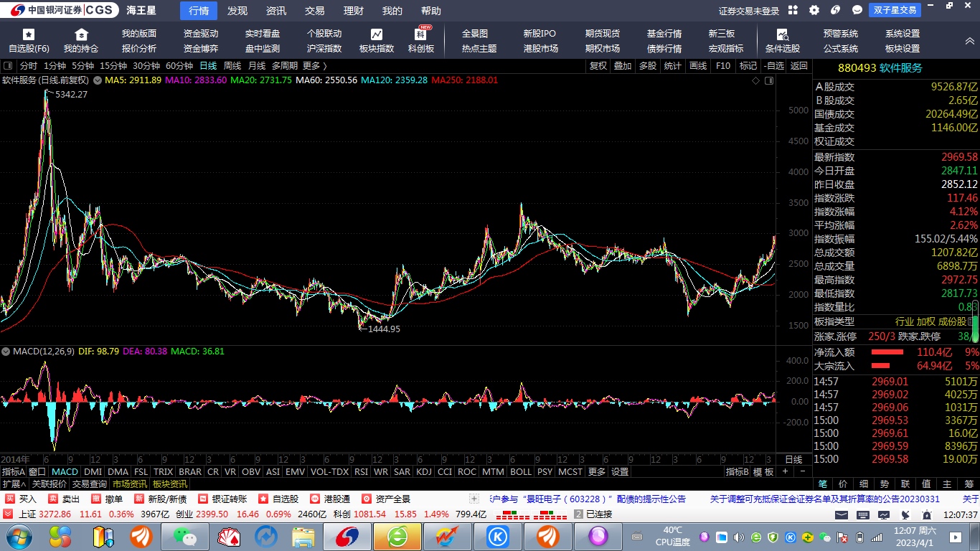The height and width of the screenshot is (551, 980).
Task: Open 港股通 icon in bottom toolbar
Action: coord(315,499)
